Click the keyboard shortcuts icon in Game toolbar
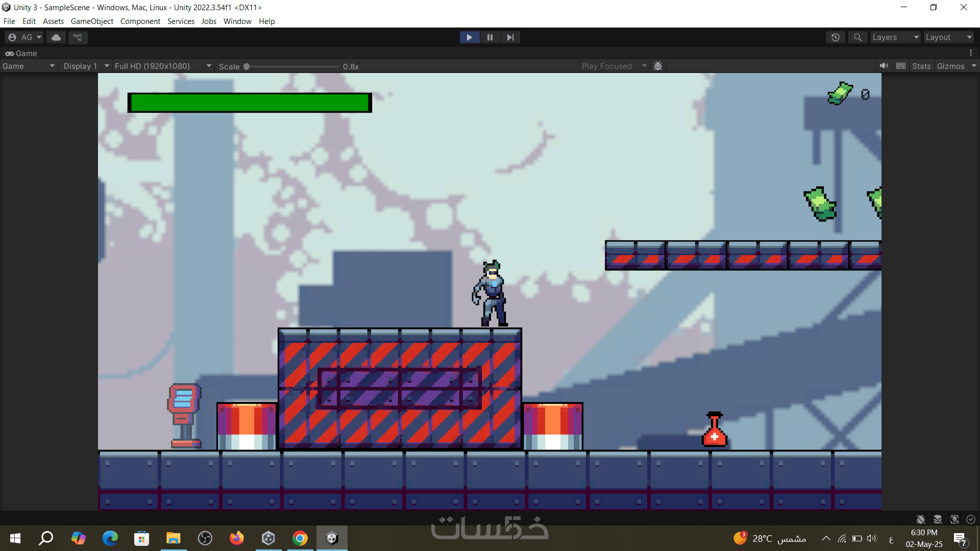The width and height of the screenshot is (980, 551). (x=901, y=66)
